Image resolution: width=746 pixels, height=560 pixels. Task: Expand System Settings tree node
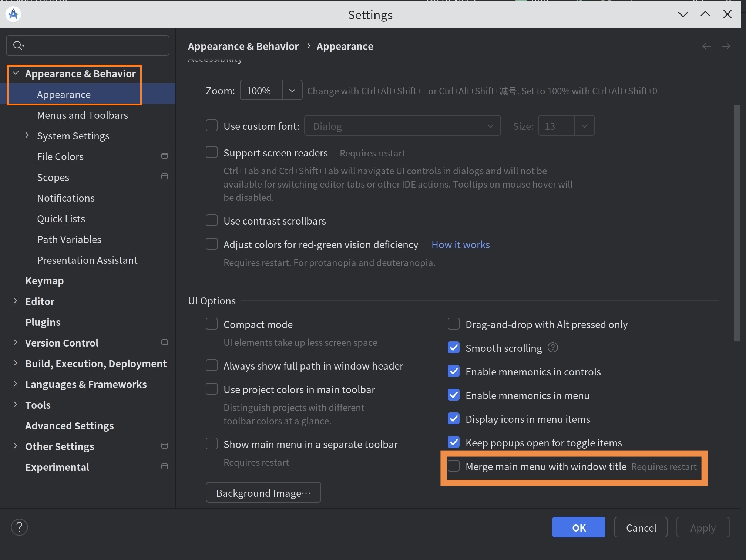click(27, 135)
